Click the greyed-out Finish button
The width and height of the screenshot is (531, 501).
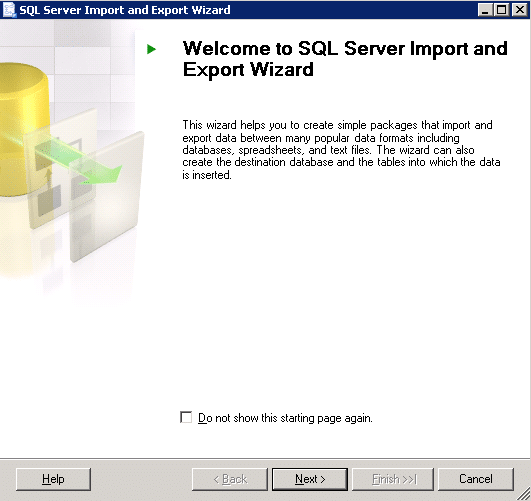(x=393, y=479)
